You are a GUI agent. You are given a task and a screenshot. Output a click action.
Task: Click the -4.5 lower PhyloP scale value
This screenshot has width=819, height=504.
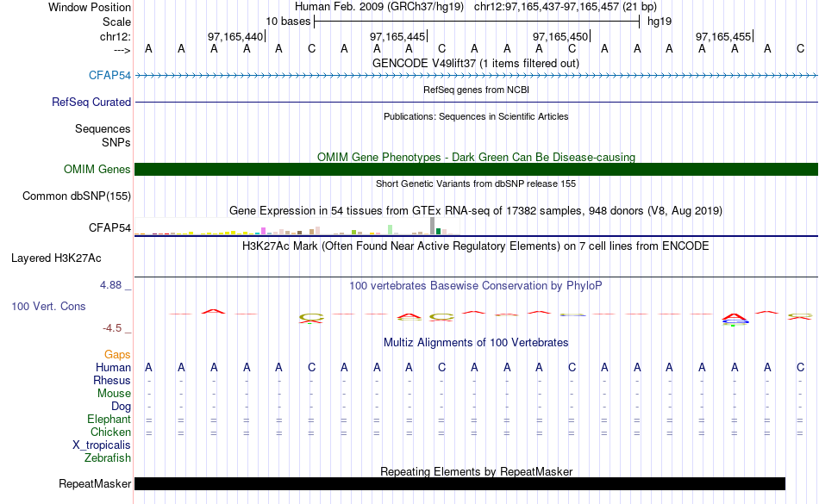112,327
